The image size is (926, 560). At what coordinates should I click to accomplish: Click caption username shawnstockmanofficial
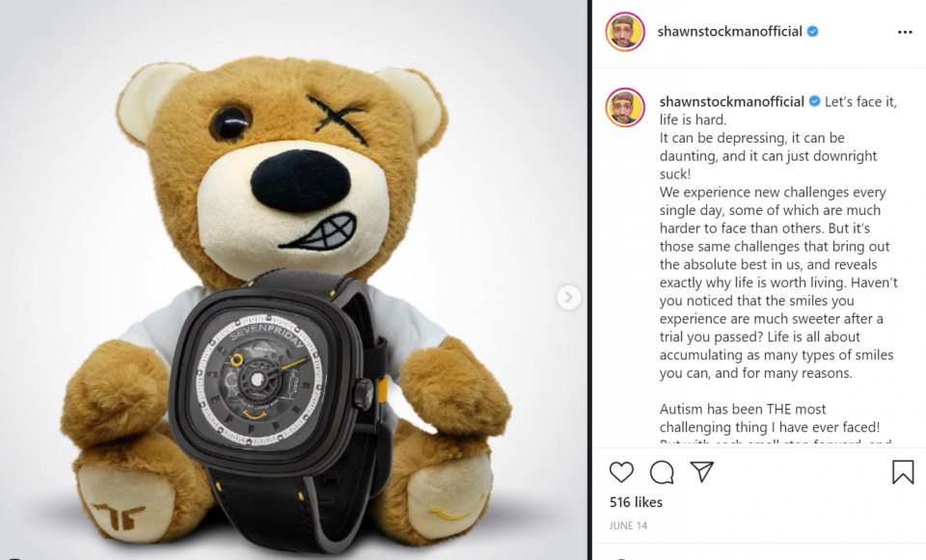click(x=732, y=101)
